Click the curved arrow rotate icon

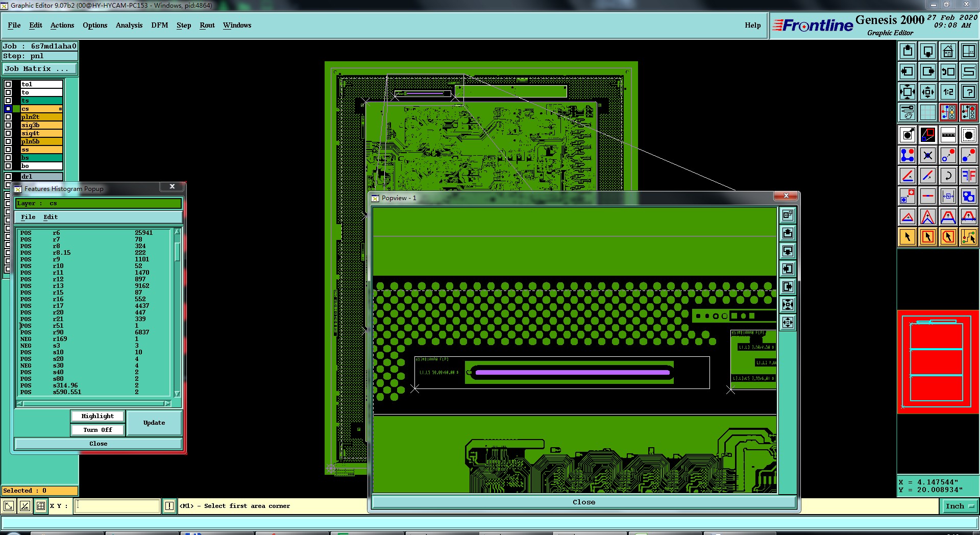[948, 176]
